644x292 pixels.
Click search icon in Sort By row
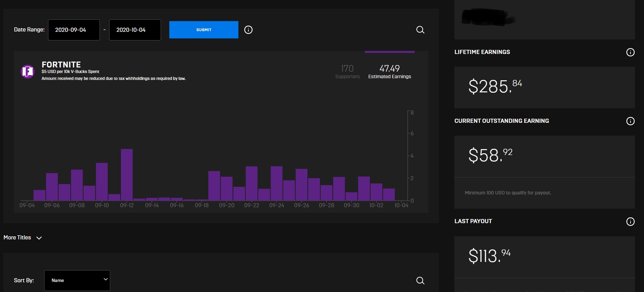pyautogui.click(x=420, y=281)
